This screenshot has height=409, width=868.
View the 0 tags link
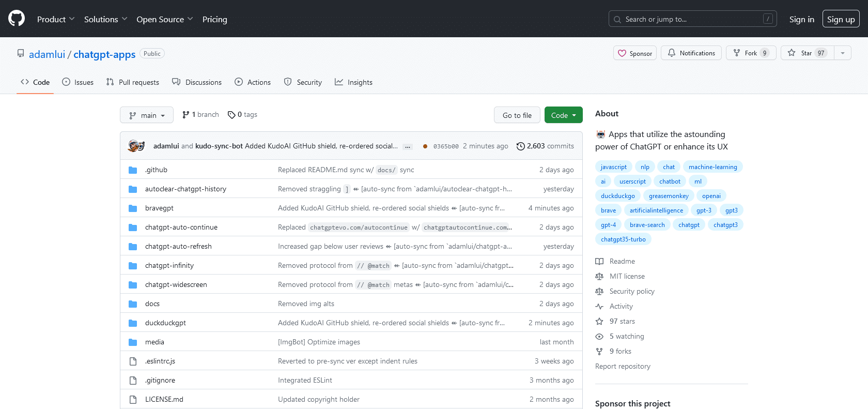tap(242, 115)
